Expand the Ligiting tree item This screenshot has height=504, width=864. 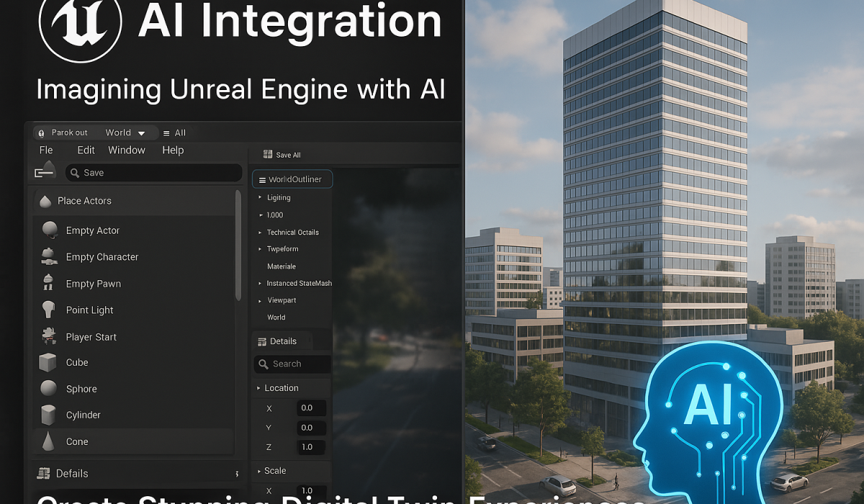point(260,197)
